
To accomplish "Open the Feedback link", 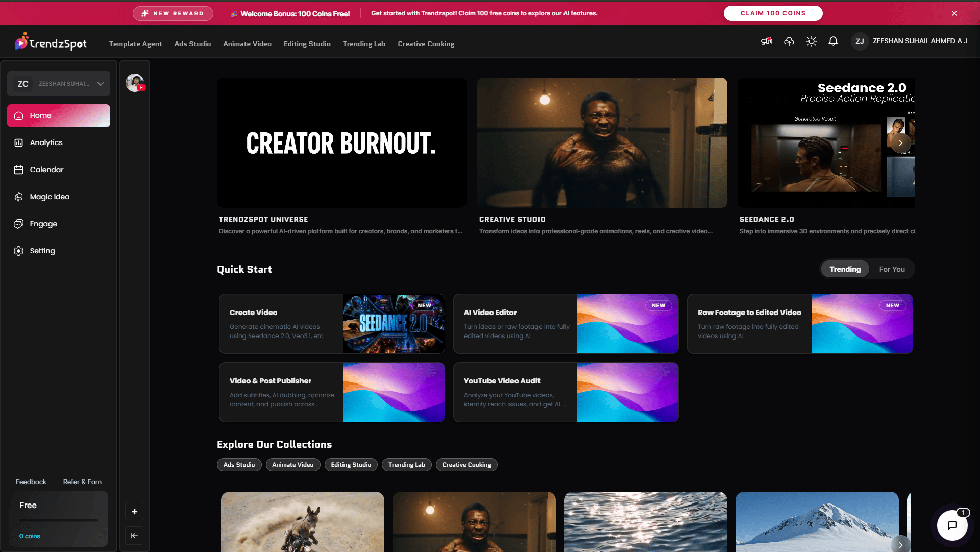I will [31, 482].
